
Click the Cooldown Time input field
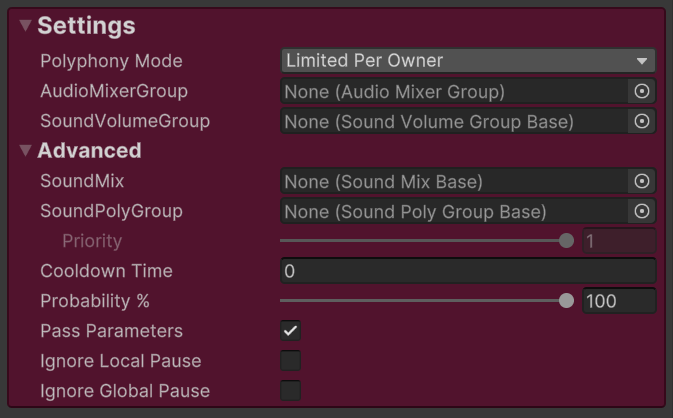point(467,271)
